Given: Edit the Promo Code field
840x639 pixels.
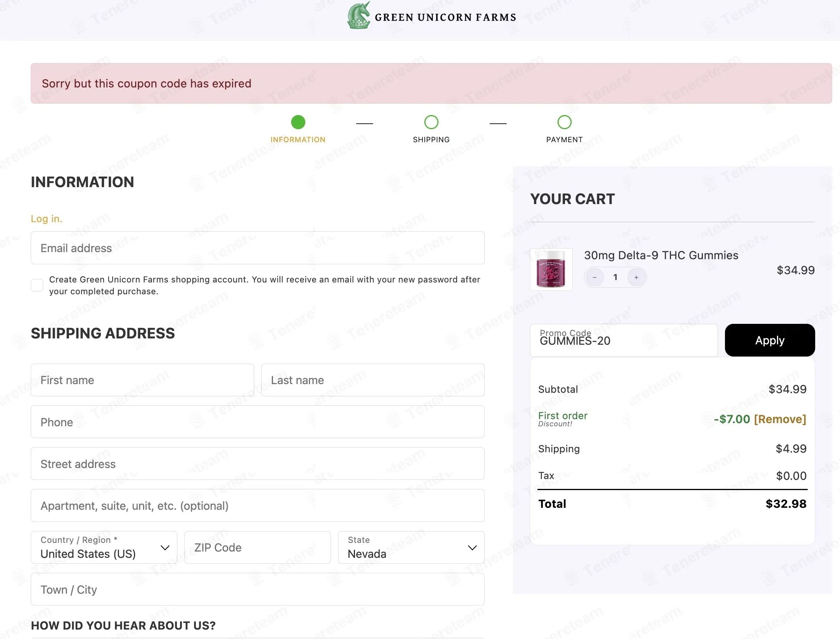Looking at the screenshot, I should pyautogui.click(x=624, y=340).
